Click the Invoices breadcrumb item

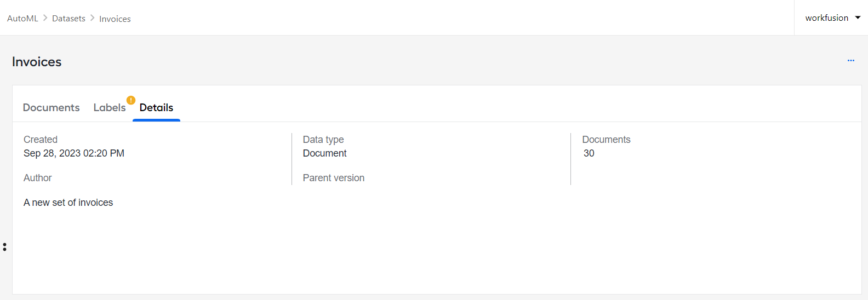pyautogui.click(x=115, y=19)
